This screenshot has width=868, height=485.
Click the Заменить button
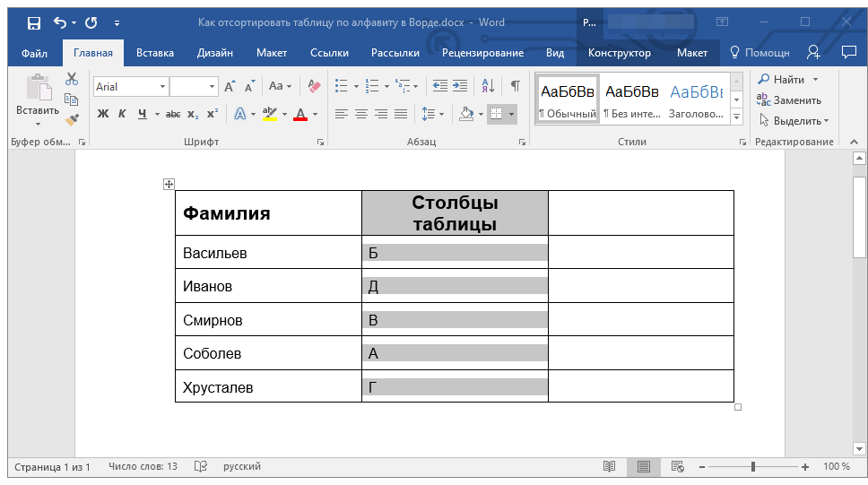pyautogui.click(x=789, y=100)
